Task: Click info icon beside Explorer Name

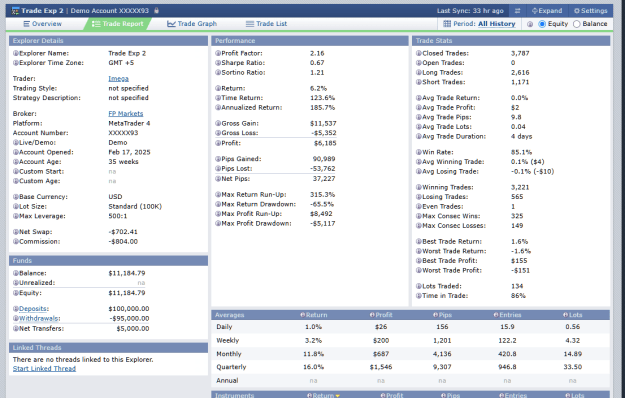Action: [16, 53]
